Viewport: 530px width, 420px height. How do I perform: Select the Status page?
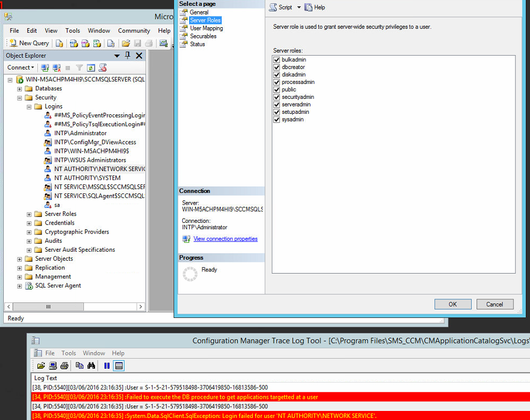(197, 44)
